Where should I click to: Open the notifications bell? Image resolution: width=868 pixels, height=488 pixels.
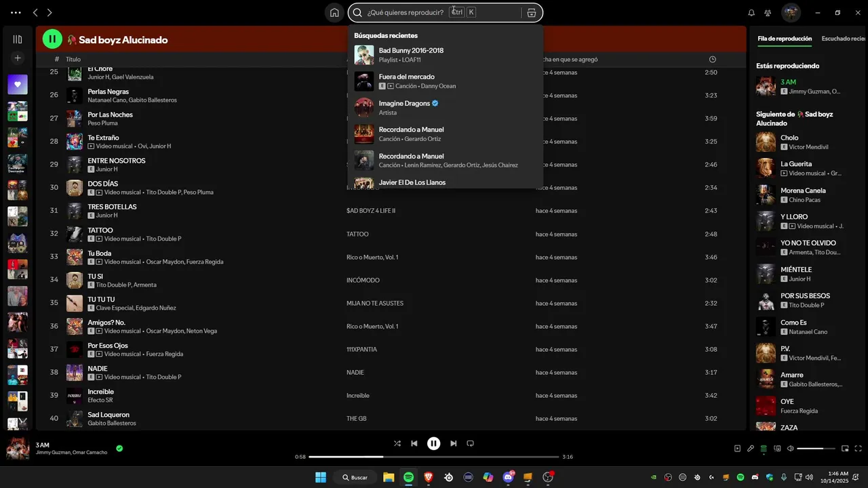(751, 12)
